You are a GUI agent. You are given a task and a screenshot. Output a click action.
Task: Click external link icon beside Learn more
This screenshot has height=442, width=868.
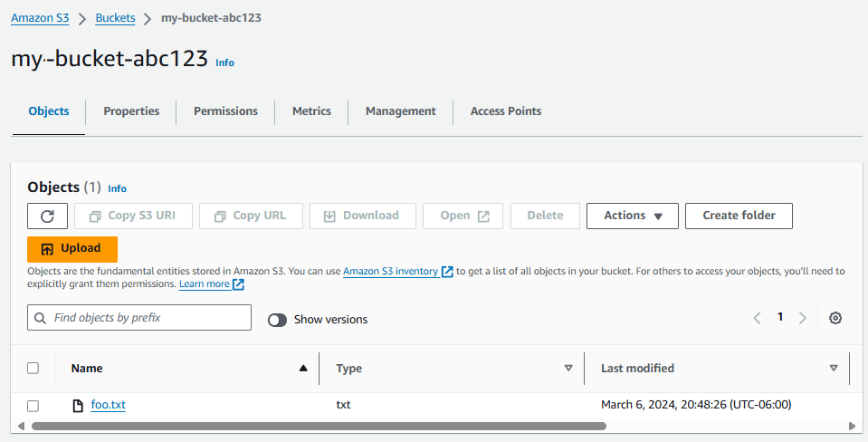coord(238,284)
